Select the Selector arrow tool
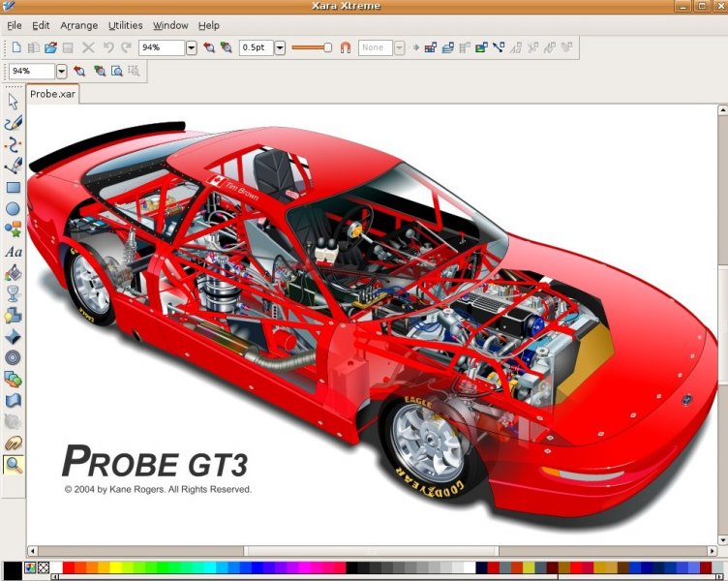728x581 pixels. [14, 102]
